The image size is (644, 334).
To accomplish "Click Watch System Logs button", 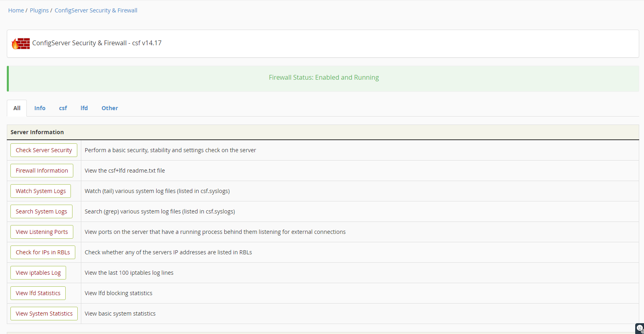I will point(40,191).
